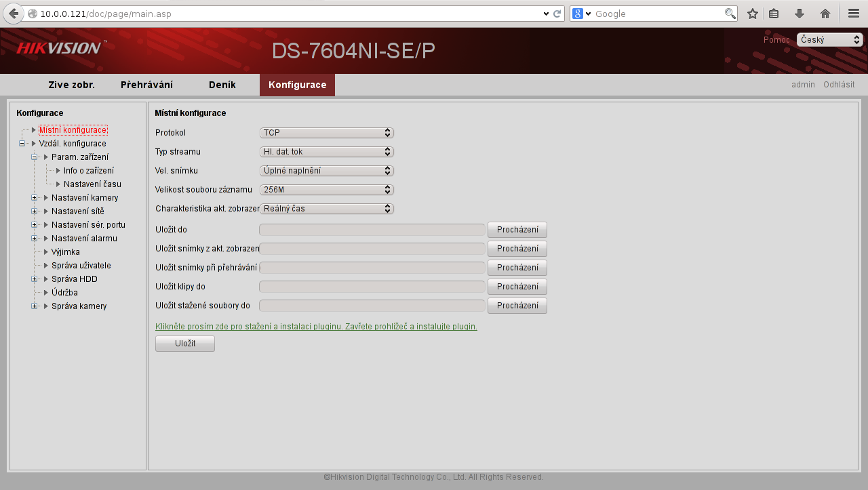Select Nastavení kamery label in tree
Viewport: 868px width, 490px height.
pyautogui.click(x=85, y=198)
